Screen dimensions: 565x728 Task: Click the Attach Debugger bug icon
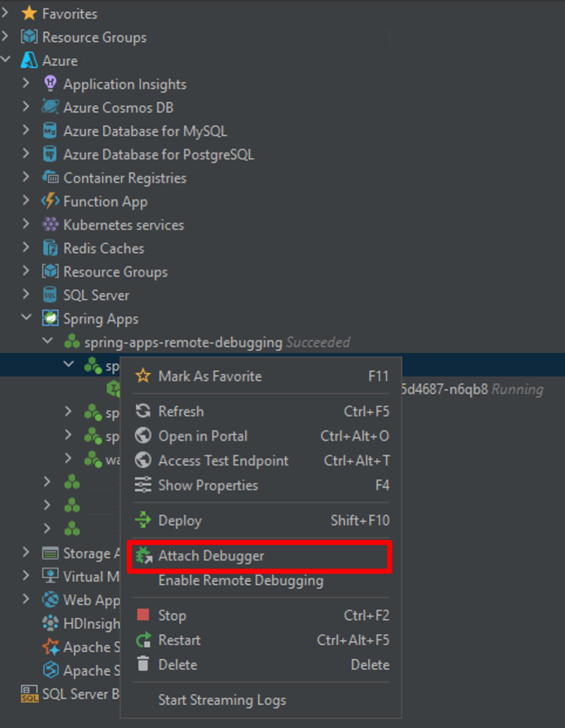tap(145, 556)
